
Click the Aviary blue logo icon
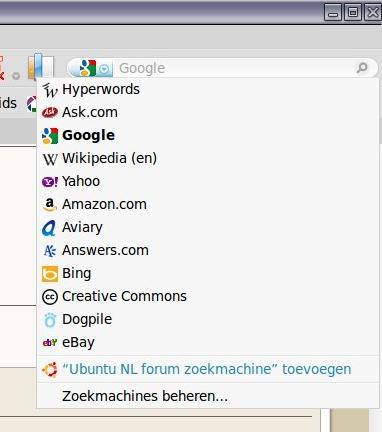point(49,228)
